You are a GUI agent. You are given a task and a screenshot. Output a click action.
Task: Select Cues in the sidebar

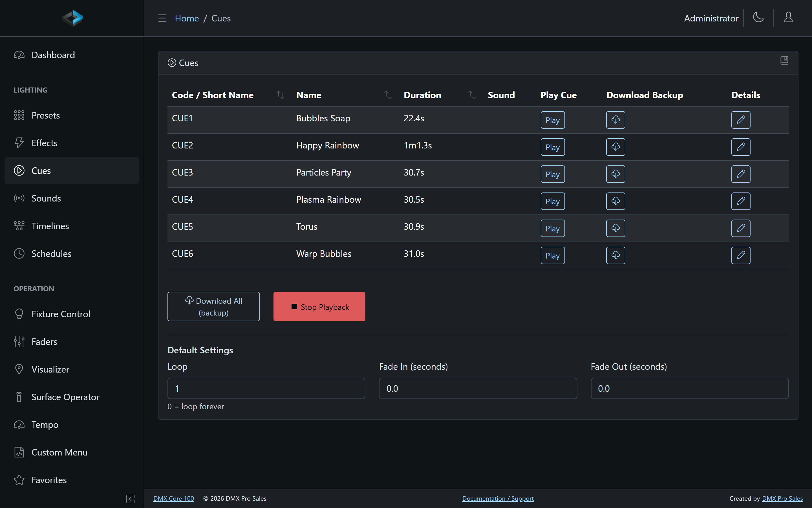tap(72, 171)
